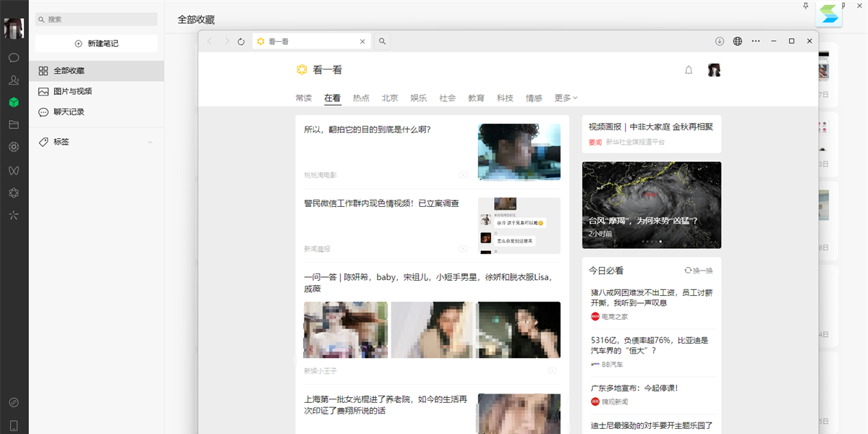The width and height of the screenshot is (868, 434).
Task: Switch to the 热点 tab
Action: 361,98
